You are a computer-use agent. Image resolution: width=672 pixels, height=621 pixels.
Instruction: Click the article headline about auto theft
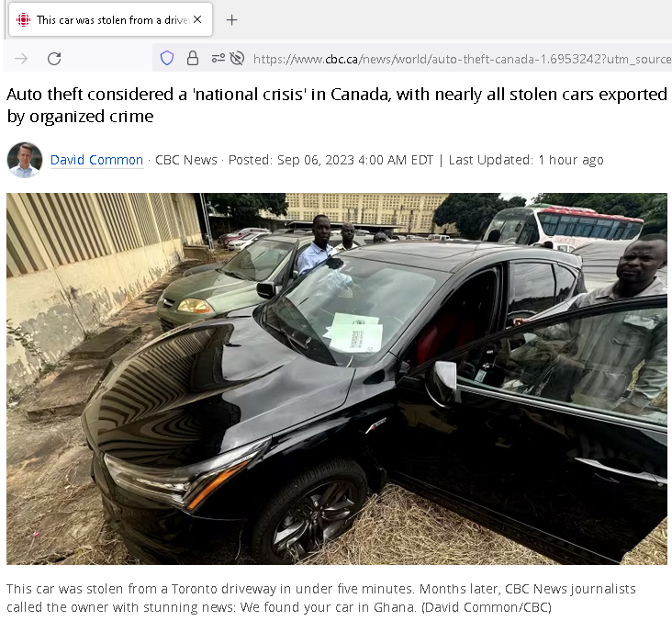(337, 105)
